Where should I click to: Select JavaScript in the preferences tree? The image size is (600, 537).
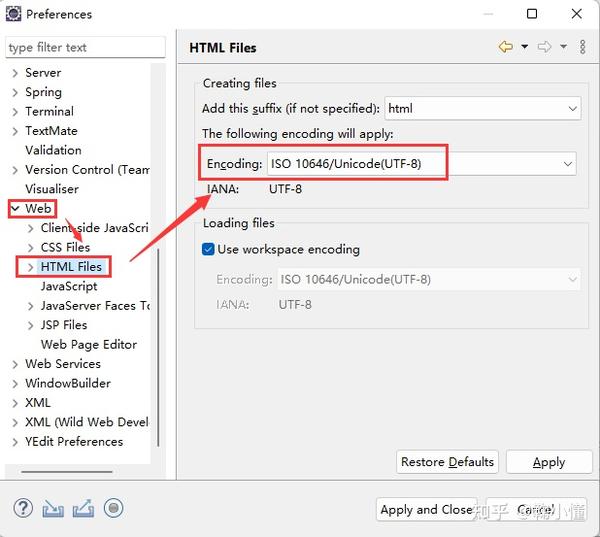[69, 286]
